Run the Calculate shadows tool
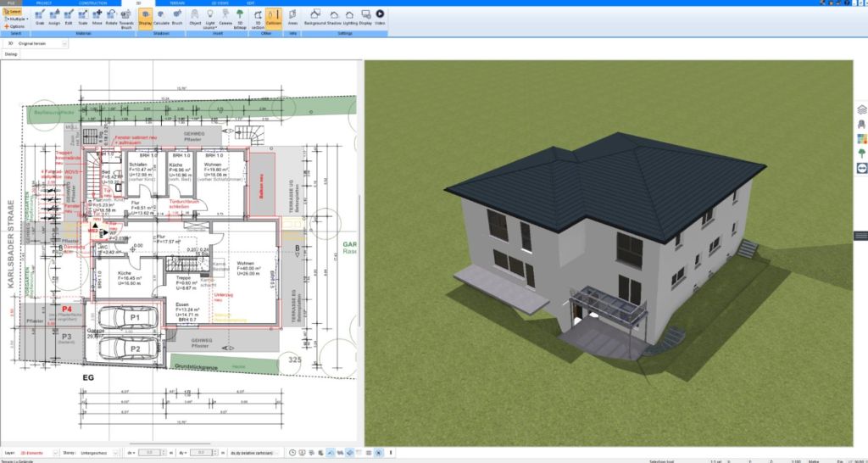This screenshot has height=463, width=868. click(161, 17)
